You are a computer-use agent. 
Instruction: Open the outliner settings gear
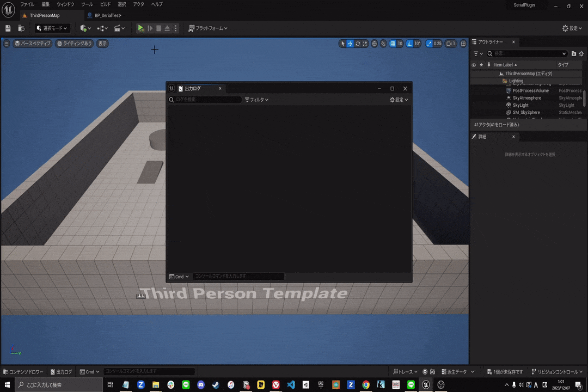point(581,54)
